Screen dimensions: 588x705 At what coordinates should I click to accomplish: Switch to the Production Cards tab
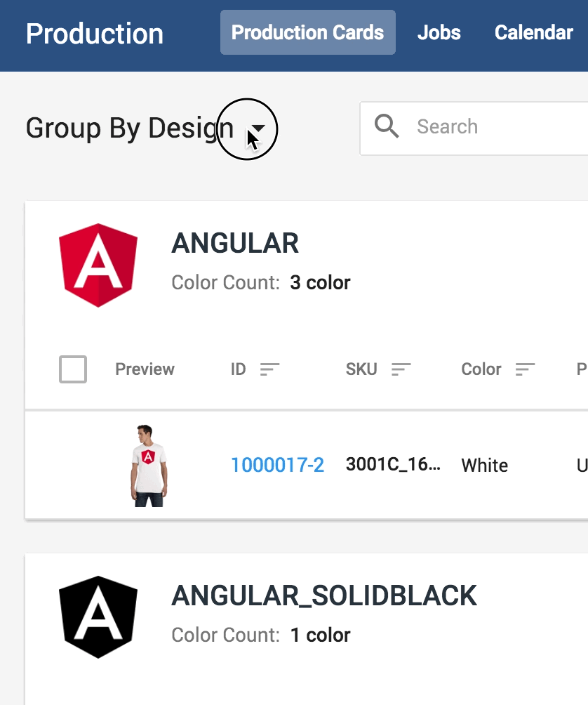click(307, 32)
